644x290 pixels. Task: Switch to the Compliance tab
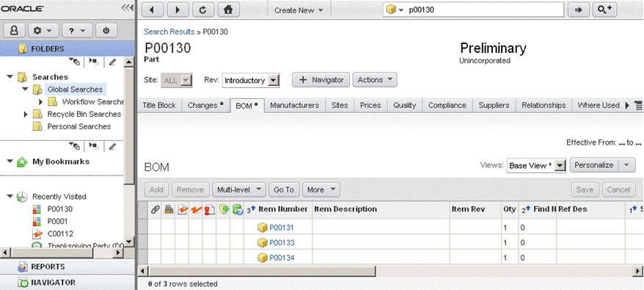pyautogui.click(x=447, y=105)
